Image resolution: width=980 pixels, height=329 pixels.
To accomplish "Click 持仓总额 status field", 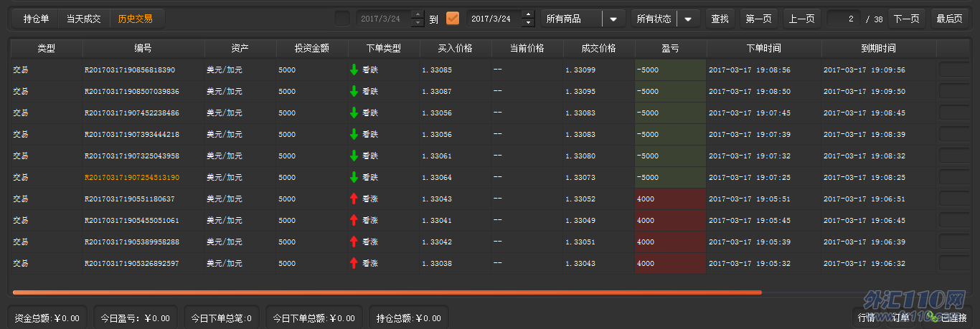I will click(409, 318).
